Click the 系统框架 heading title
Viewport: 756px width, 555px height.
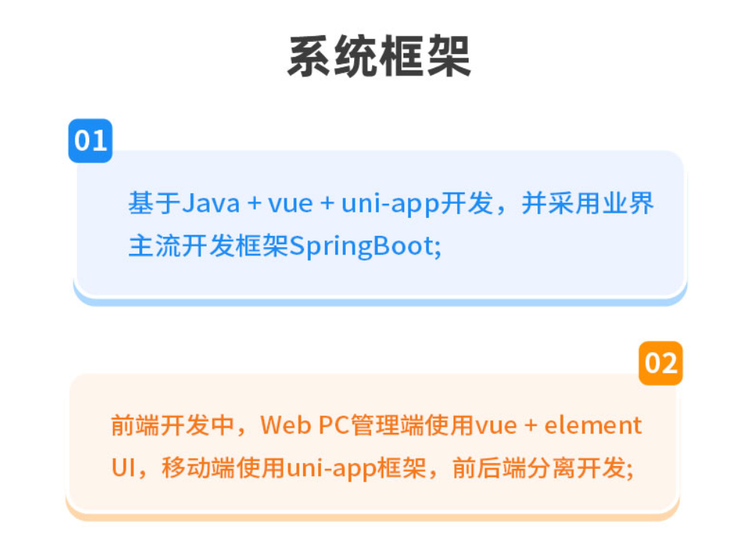coord(379,57)
